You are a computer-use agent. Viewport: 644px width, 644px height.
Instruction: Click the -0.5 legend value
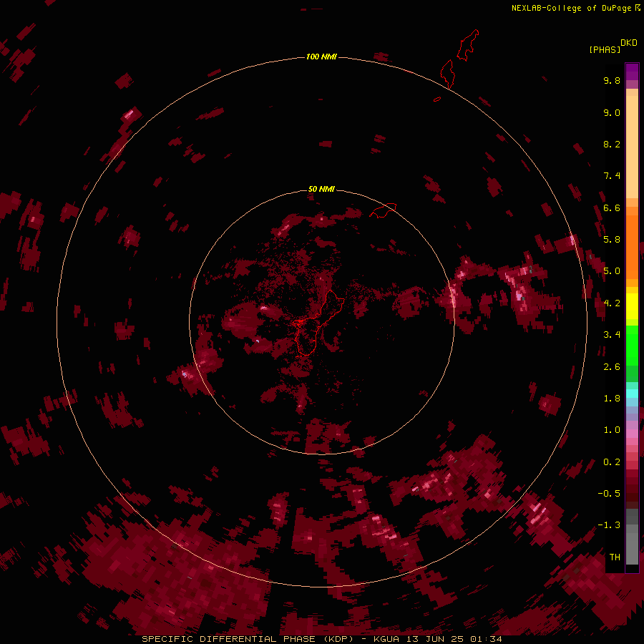609,494
